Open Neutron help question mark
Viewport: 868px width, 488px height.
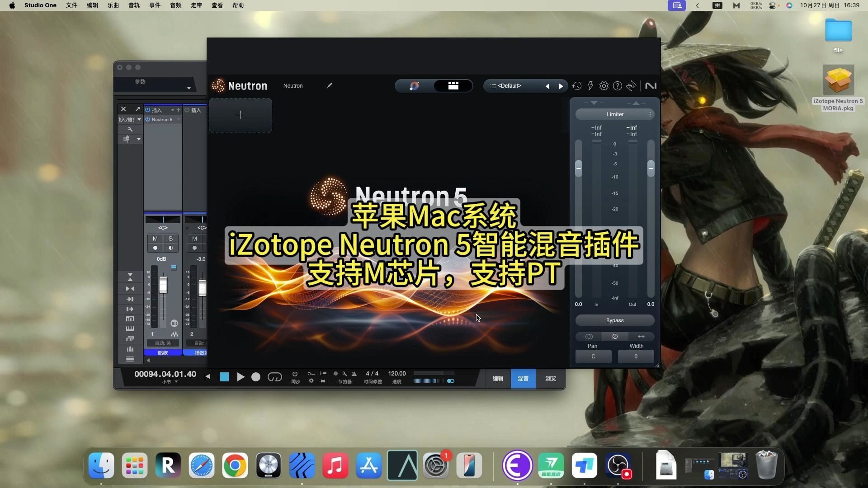(x=618, y=86)
